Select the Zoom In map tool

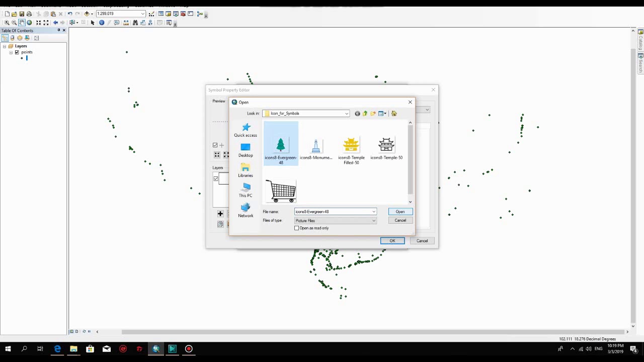coord(7,23)
